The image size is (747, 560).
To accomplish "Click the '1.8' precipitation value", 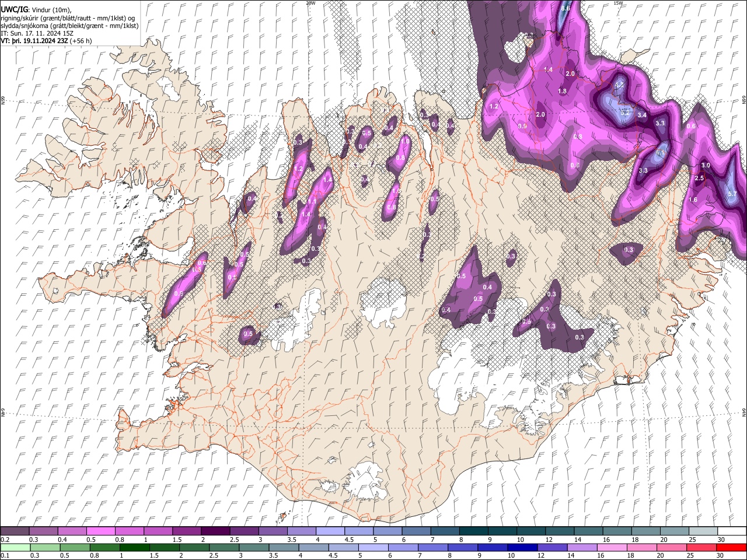I will (563, 92).
